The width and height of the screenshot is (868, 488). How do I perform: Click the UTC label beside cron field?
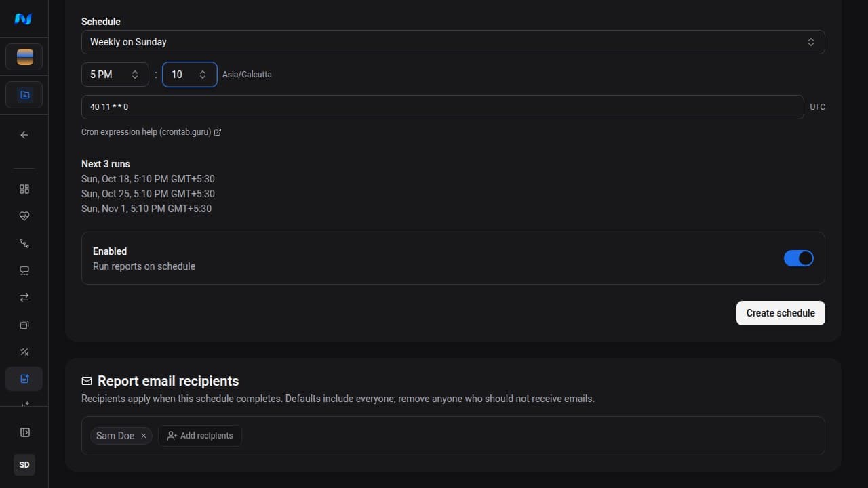point(818,107)
